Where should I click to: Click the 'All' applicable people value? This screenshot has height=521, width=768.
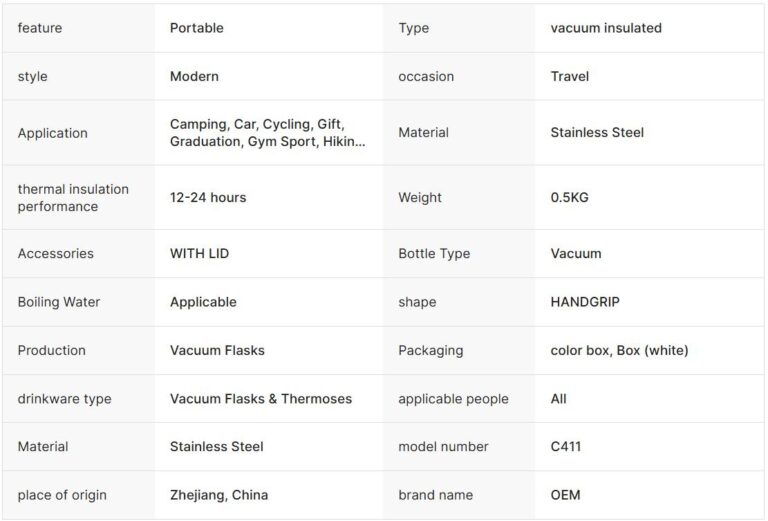tap(558, 398)
